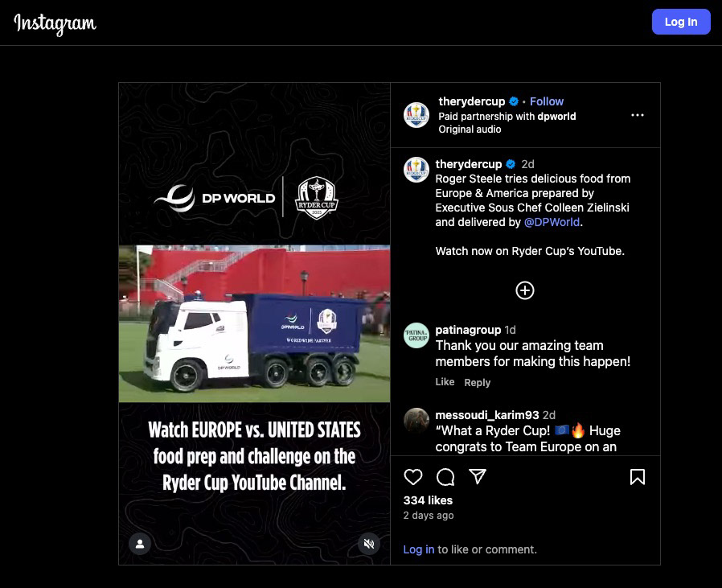This screenshot has width=722, height=588.
Task: Open theryder cup username in the caption
Action: [x=468, y=164]
